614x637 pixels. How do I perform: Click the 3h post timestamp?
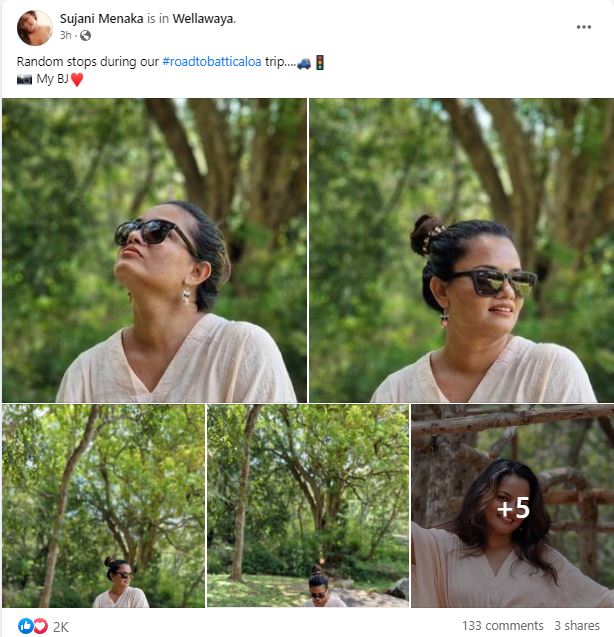click(65, 36)
